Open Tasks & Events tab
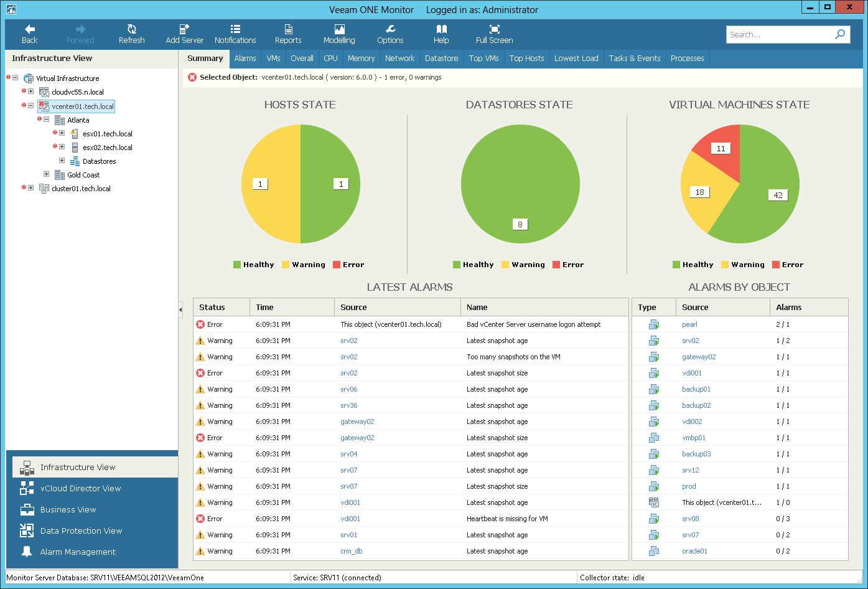 tap(634, 59)
